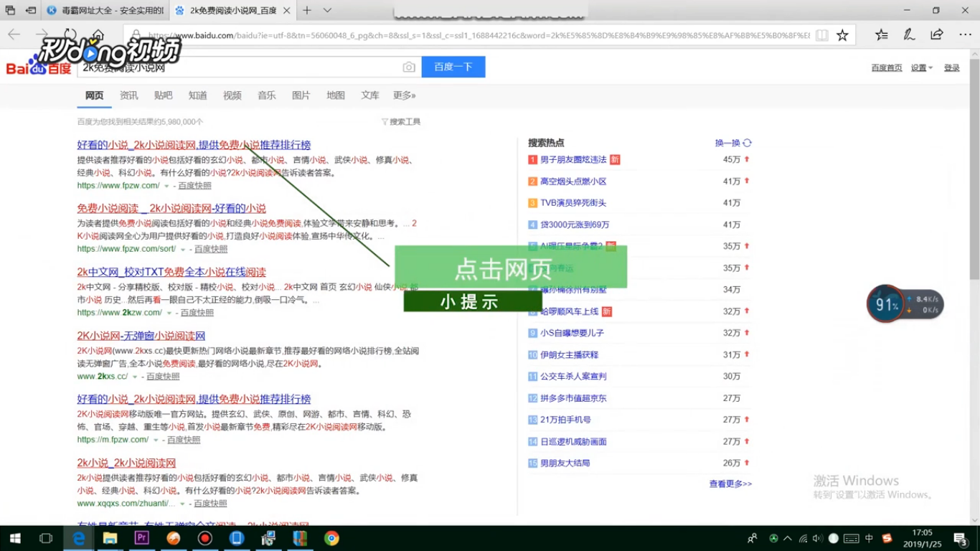Screen dimensions: 980x551
Task: Show hidden system tray icons
Action: point(788,538)
